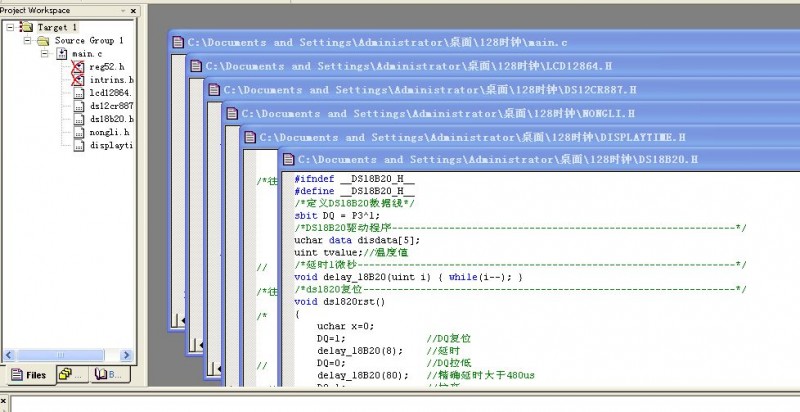Switch to the Files tab
Viewport: 800px width, 412px height.
click(x=27, y=375)
